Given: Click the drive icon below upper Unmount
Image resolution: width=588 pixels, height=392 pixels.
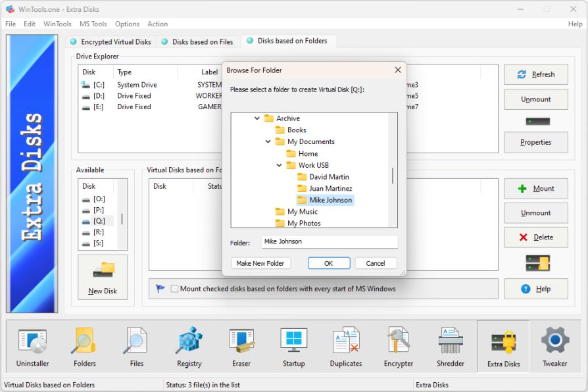Looking at the screenshot, I should point(537,121).
